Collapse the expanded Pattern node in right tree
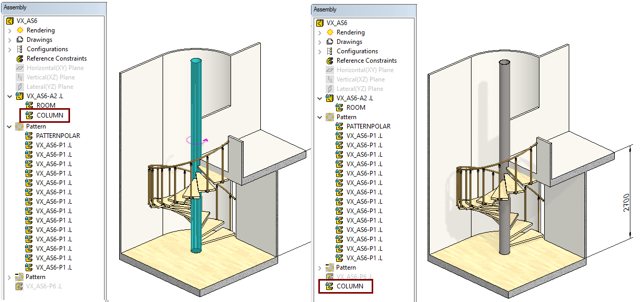Viewport: 644px width, 302px height. click(x=320, y=117)
